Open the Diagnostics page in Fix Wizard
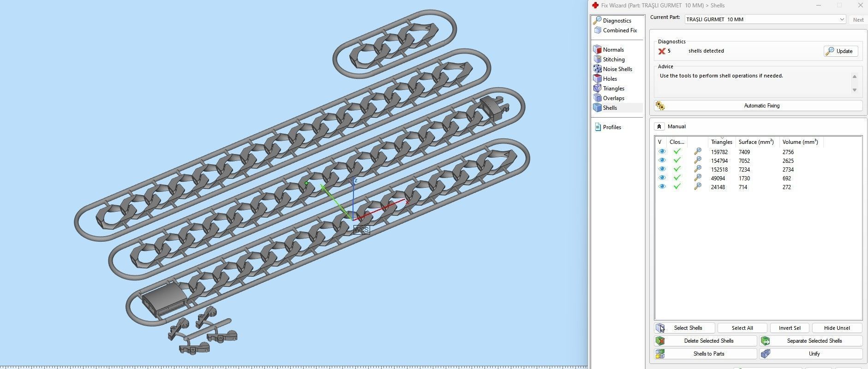 pos(617,21)
